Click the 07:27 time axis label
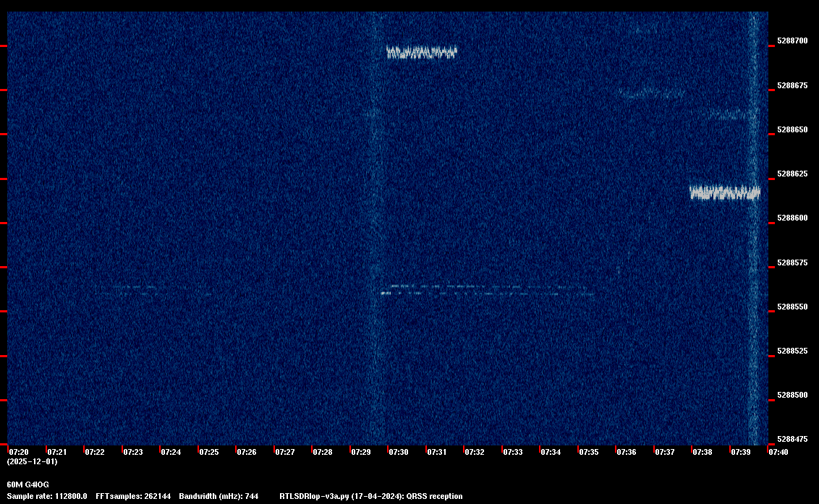 [x=284, y=452]
